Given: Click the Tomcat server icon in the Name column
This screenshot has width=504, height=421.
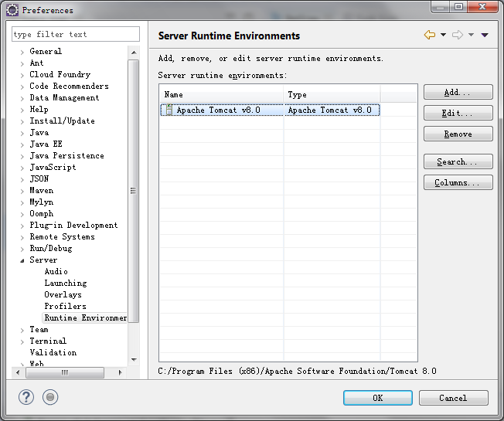Looking at the screenshot, I should click(x=169, y=110).
